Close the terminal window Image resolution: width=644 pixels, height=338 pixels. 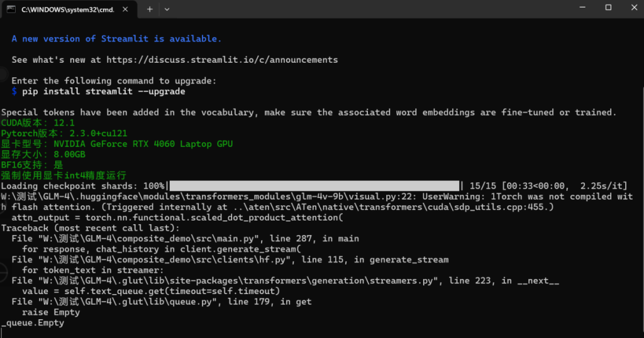point(632,8)
